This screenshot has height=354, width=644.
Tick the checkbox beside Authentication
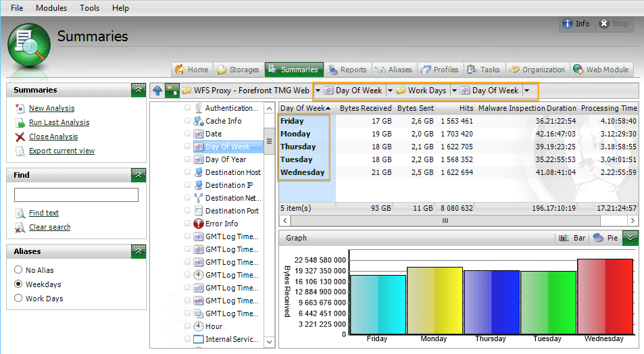[187, 108]
